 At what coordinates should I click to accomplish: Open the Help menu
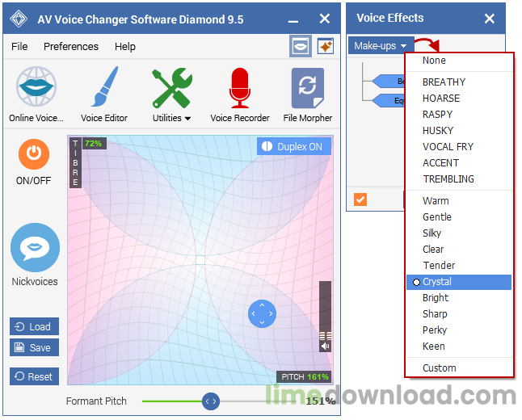click(x=124, y=47)
